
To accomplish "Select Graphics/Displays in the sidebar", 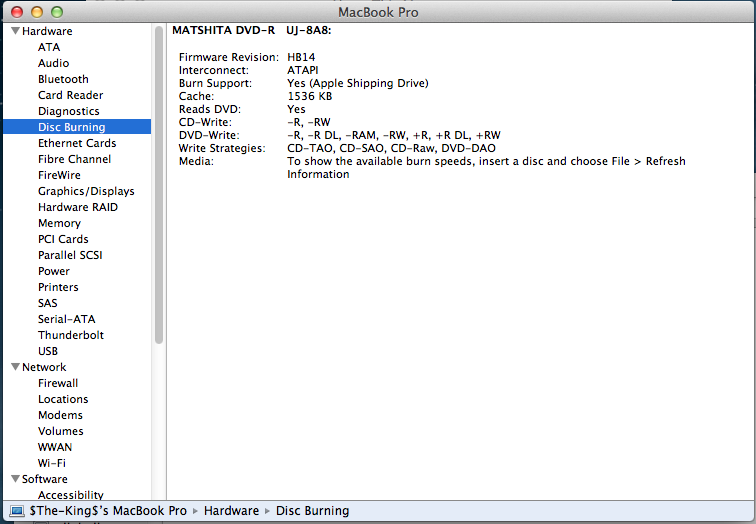I will pyautogui.click(x=86, y=191).
